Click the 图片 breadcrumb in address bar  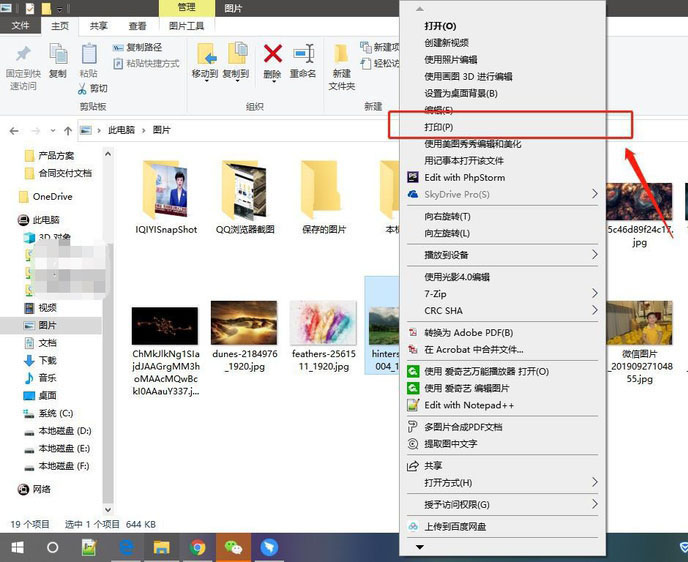point(161,130)
